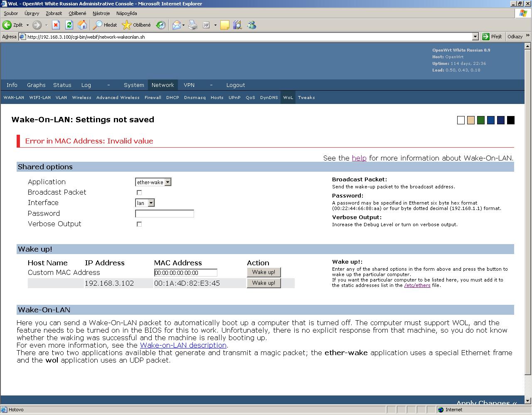Open the Tweaks subpage
The width and height of the screenshot is (532, 415).
coord(306,97)
